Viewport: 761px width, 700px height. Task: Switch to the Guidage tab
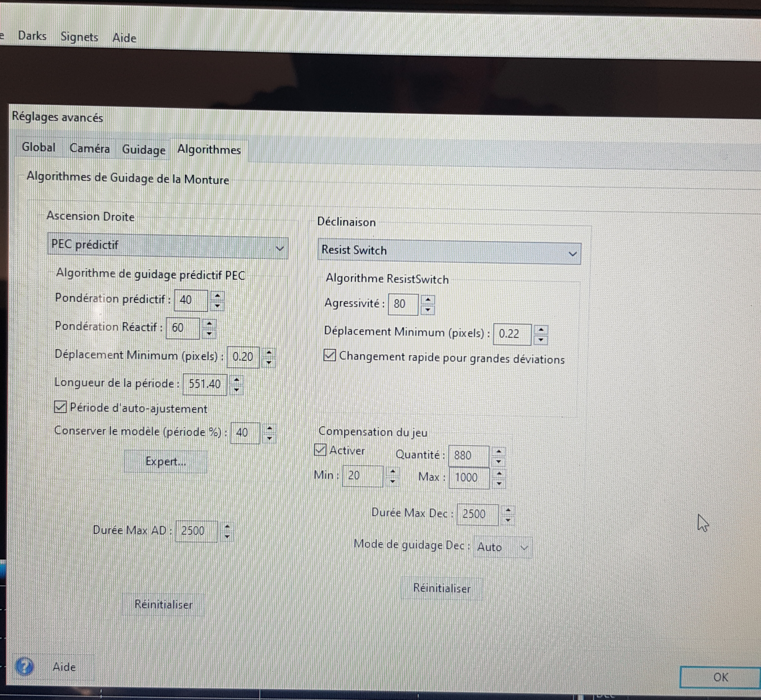click(x=144, y=149)
